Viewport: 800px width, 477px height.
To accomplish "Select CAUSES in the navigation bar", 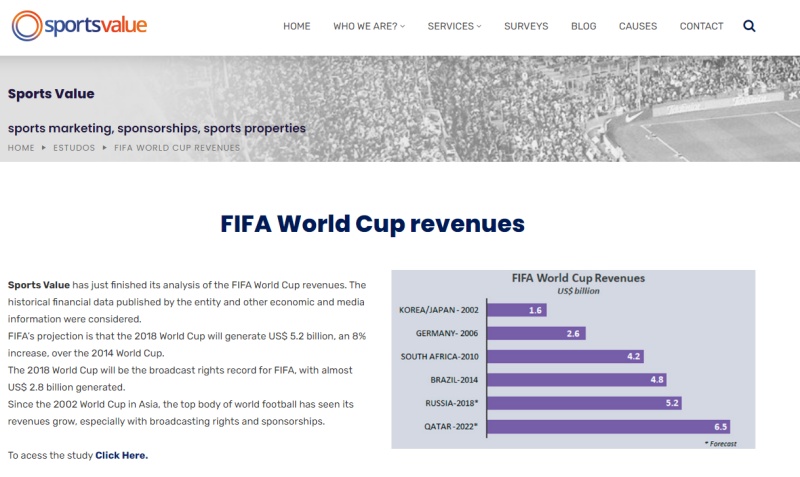I will click(x=637, y=26).
